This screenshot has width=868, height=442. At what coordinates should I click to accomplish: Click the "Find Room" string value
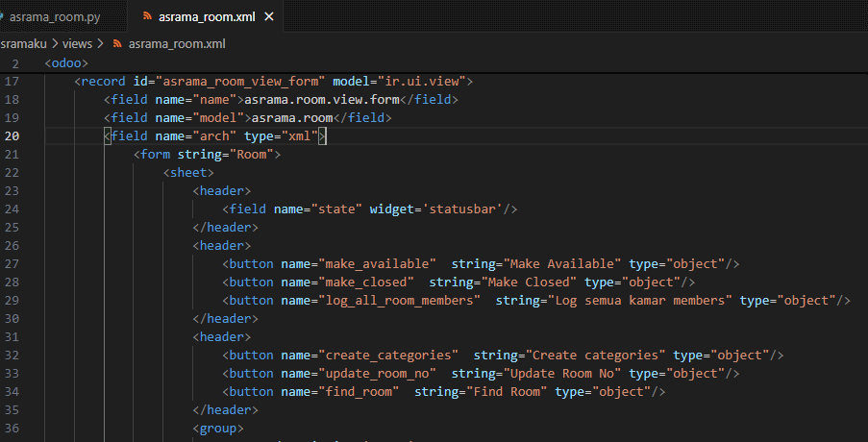tap(507, 392)
